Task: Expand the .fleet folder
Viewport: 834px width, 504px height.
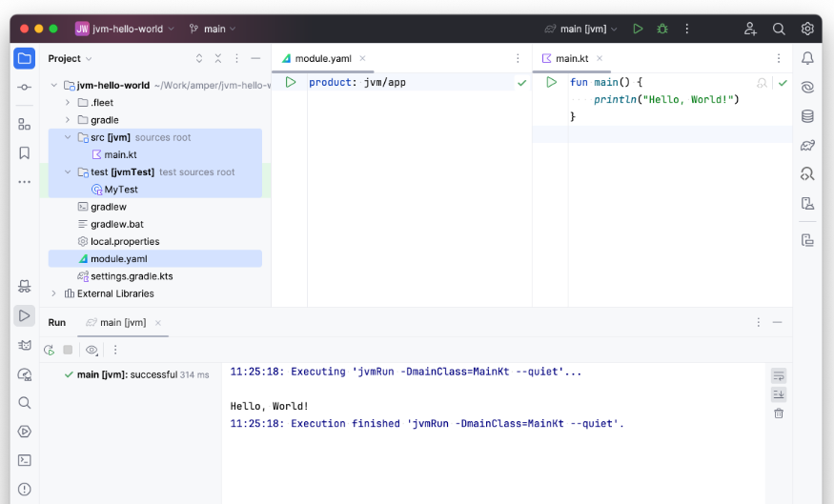Action: click(x=68, y=102)
